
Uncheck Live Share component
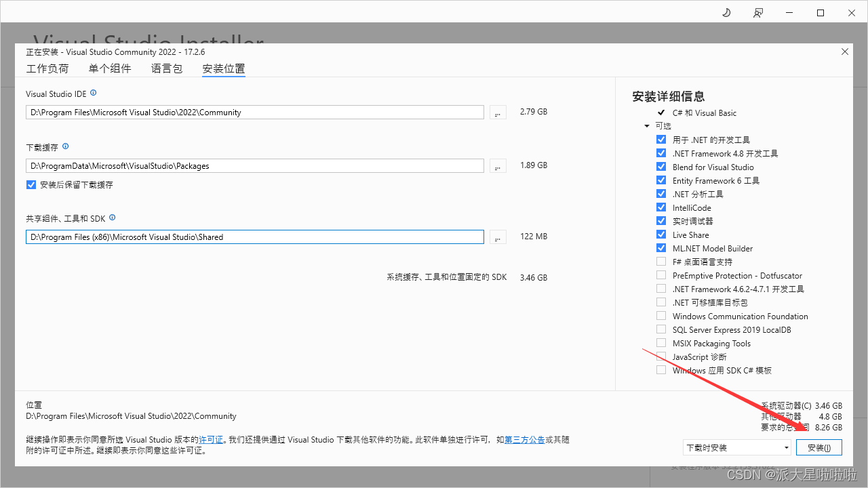coord(661,235)
